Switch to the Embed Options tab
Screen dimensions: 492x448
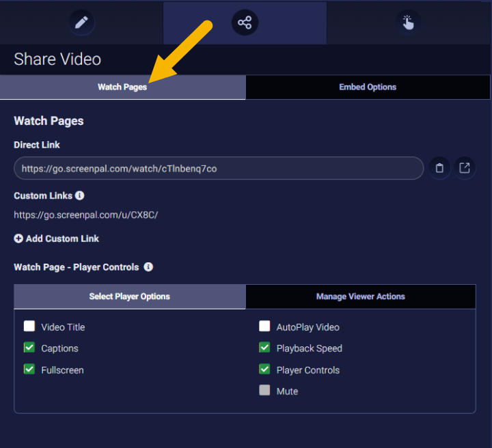click(x=368, y=87)
